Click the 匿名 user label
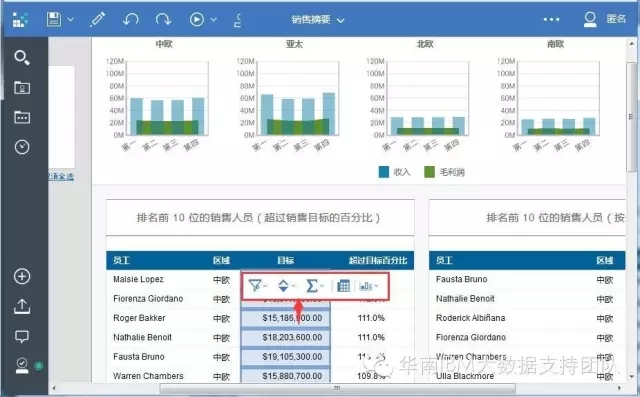This screenshot has width=640, height=397. coord(616,18)
